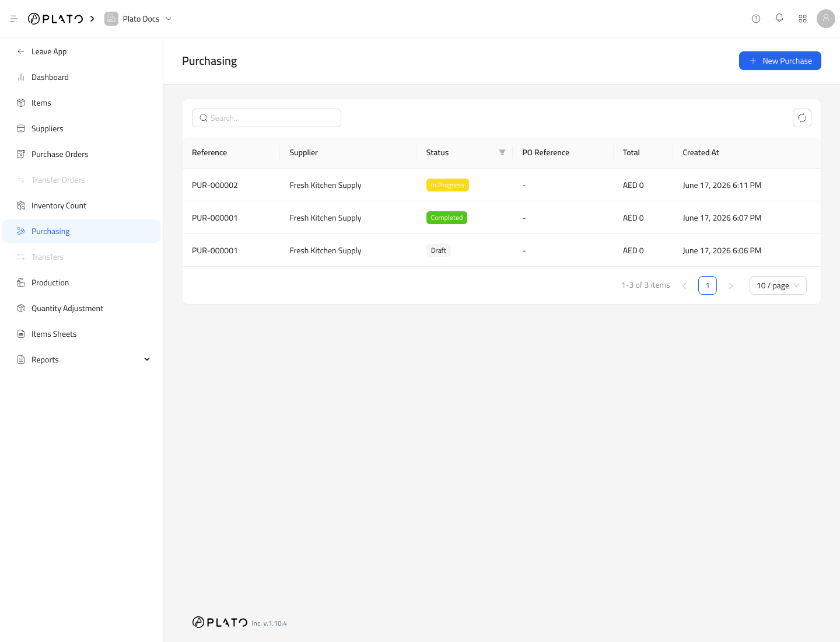This screenshot has width=840, height=642.
Task: Click the Items box icon
Action: click(21, 103)
